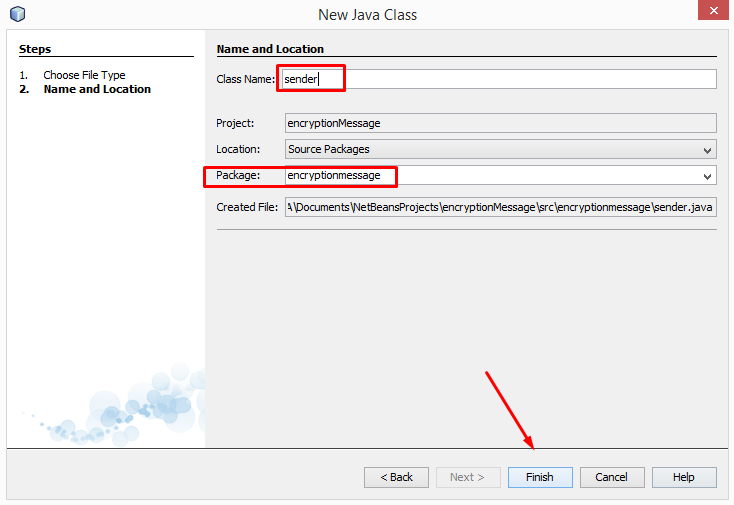This screenshot has width=734, height=505.
Task: Click the NetBeans cube icon in title bar
Action: (17, 14)
